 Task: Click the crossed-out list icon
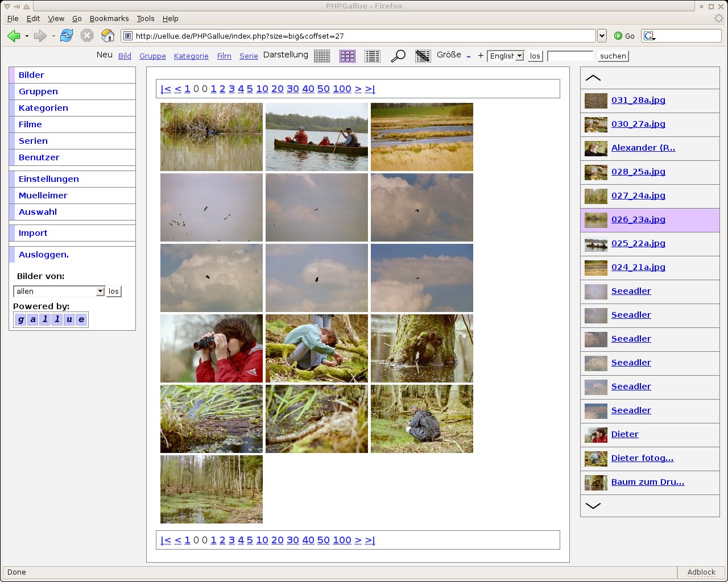pos(423,56)
